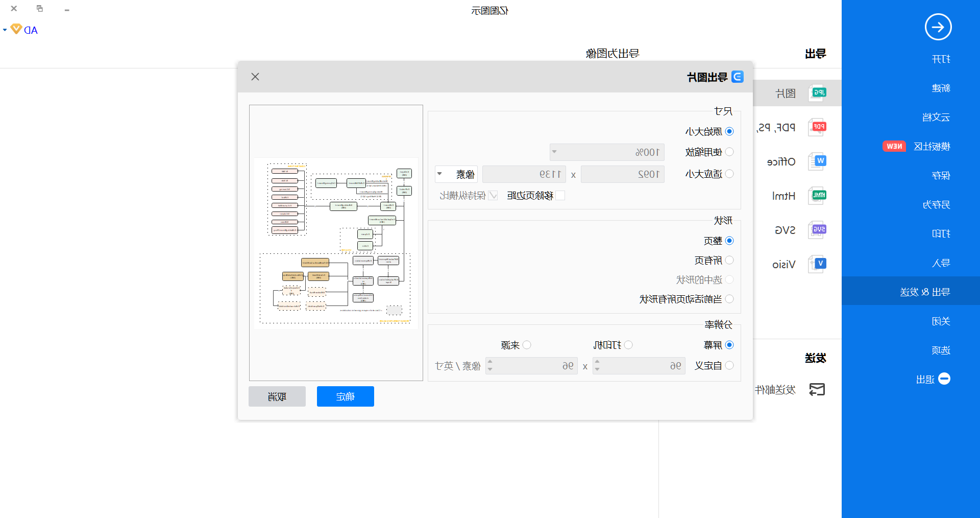Click the flowchart preview thumbnail
The width and height of the screenshot is (980, 518).
click(x=336, y=243)
